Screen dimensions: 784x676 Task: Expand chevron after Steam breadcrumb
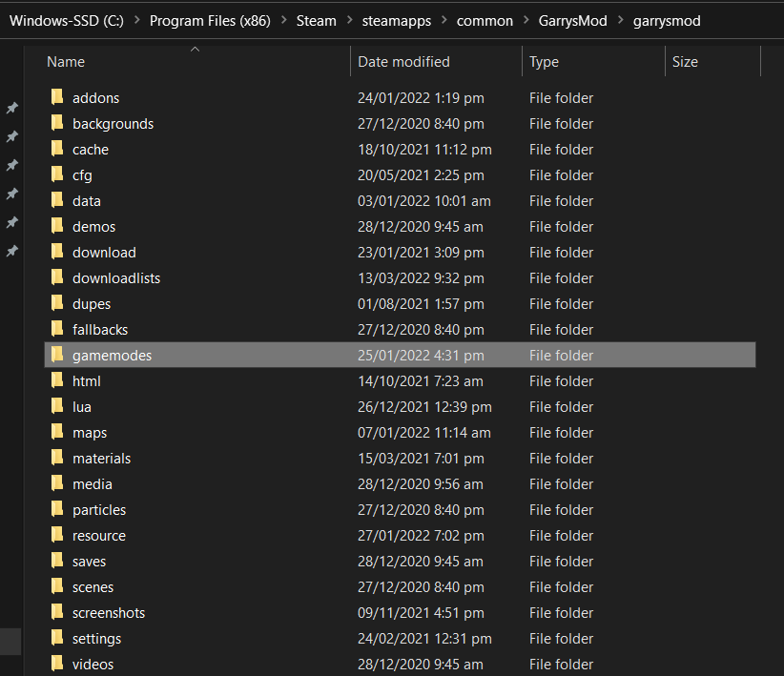click(x=349, y=21)
